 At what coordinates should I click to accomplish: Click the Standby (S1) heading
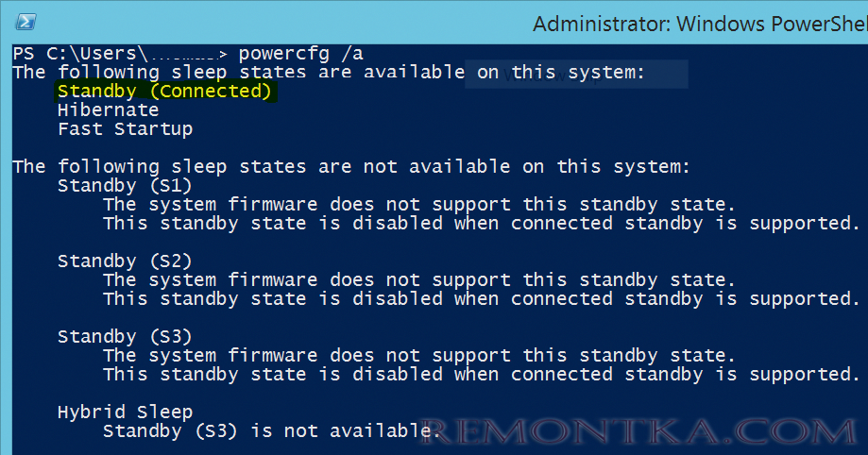(x=125, y=185)
